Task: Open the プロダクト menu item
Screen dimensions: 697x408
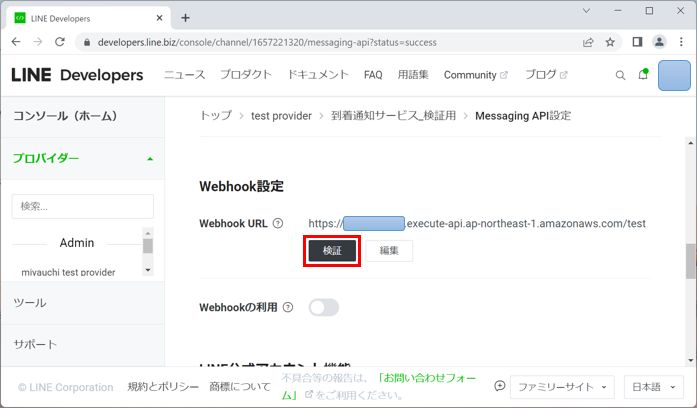Action: [x=246, y=75]
